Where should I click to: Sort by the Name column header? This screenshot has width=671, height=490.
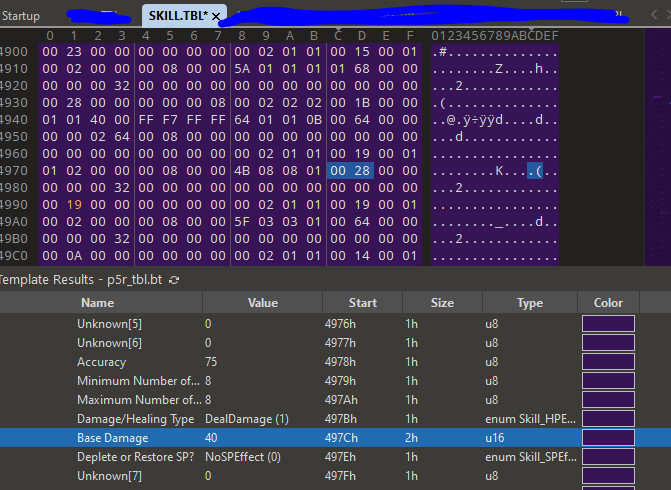click(x=98, y=303)
